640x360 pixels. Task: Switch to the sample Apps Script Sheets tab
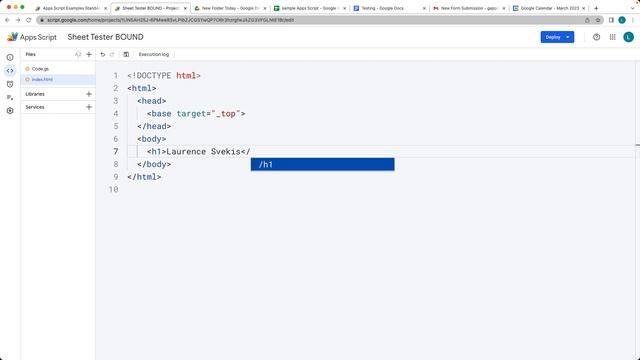pyautogui.click(x=309, y=8)
